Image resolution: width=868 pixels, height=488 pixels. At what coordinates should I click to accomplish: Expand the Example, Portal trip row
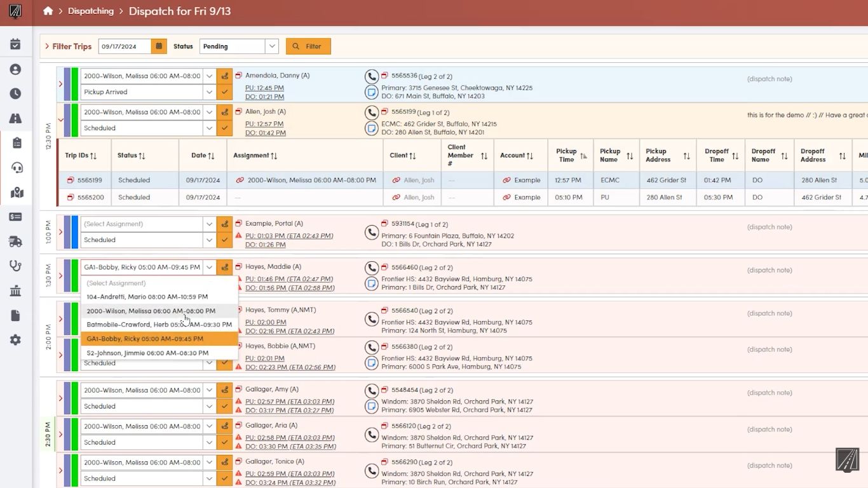click(x=60, y=232)
